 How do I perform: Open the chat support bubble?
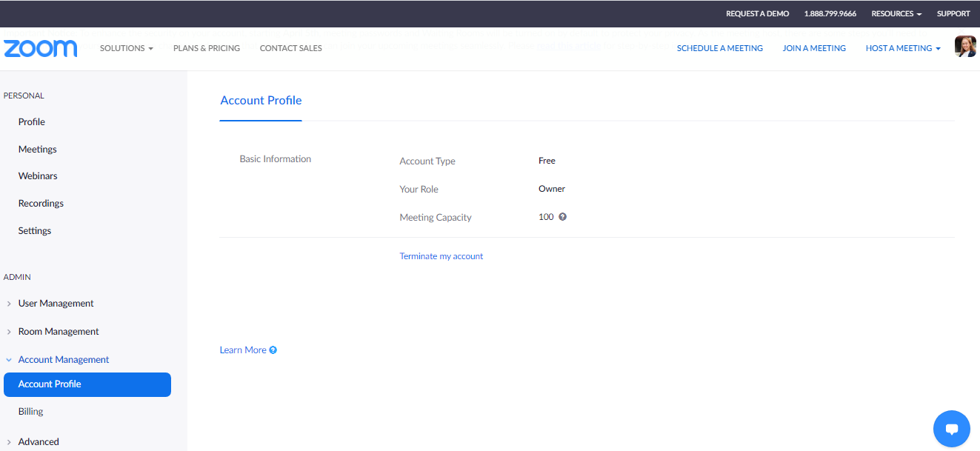pos(952,429)
